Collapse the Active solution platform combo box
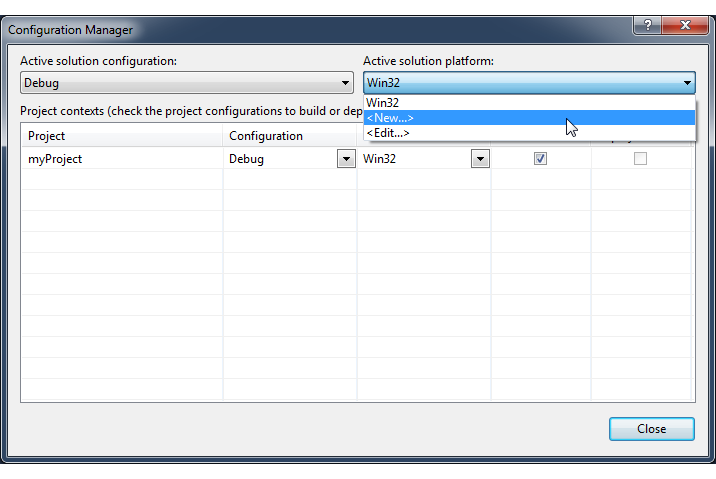Image resolution: width=716 pixels, height=479 pixels. [x=529, y=83]
